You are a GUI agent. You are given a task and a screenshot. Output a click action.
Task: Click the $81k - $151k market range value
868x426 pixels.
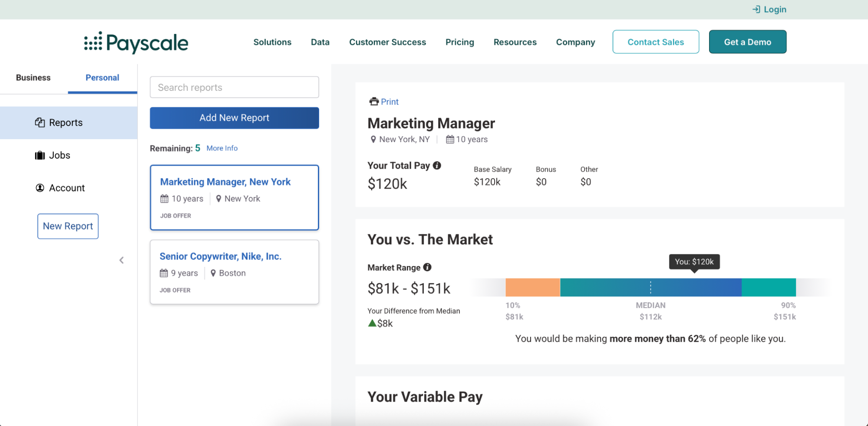point(409,288)
